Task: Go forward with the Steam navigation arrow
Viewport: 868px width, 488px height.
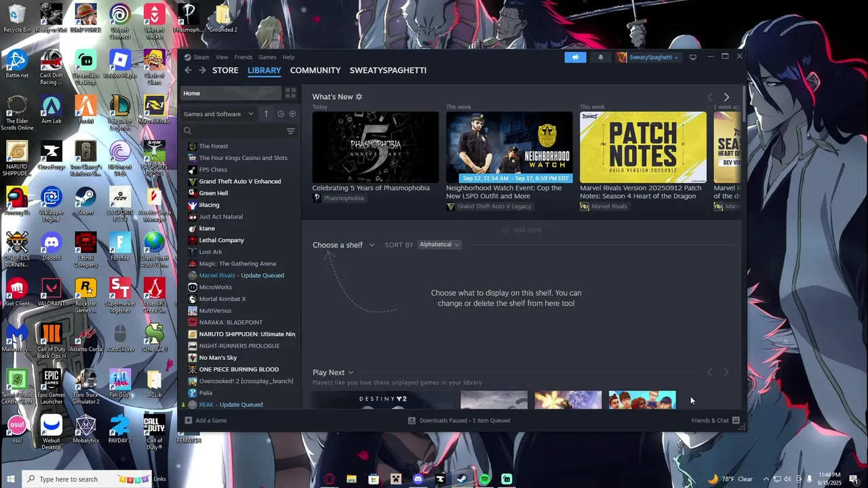Action: pyautogui.click(x=203, y=70)
